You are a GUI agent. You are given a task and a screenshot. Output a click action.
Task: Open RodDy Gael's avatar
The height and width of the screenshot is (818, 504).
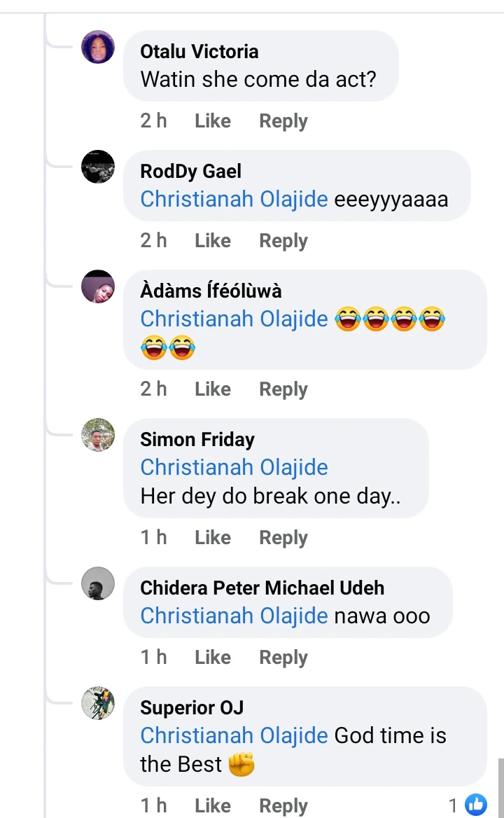[98, 167]
